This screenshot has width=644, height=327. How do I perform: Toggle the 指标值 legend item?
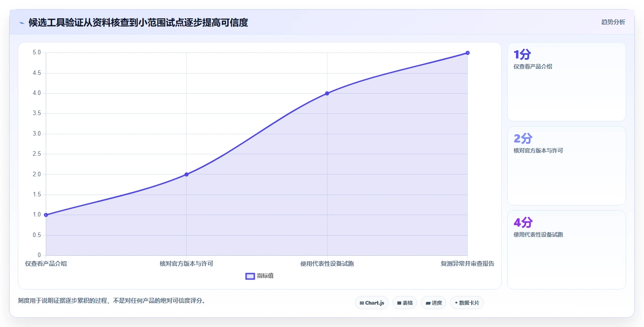click(260, 276)
